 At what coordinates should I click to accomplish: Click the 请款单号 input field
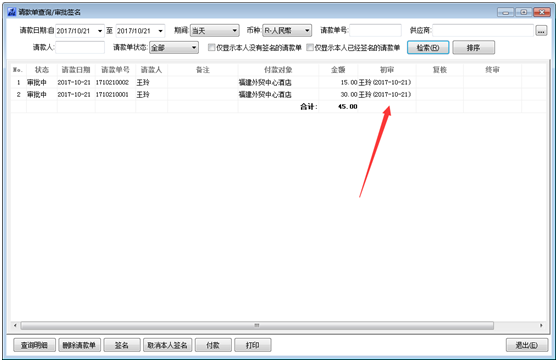[375, 31]
